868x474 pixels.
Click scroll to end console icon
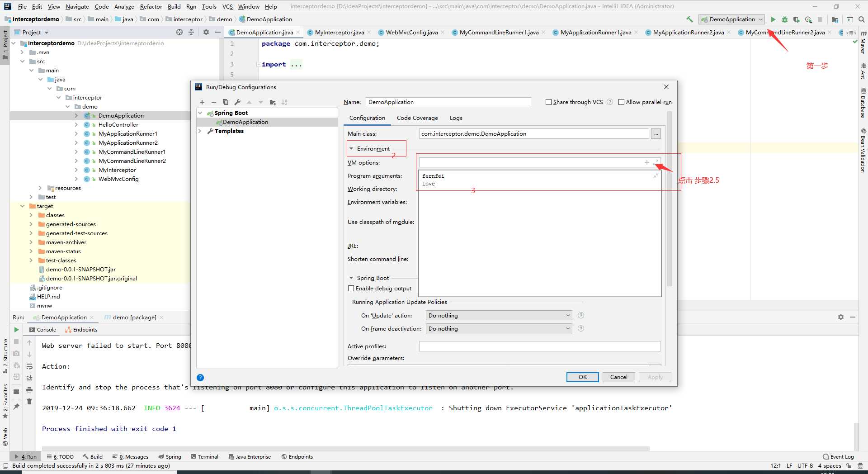(29, 378)
